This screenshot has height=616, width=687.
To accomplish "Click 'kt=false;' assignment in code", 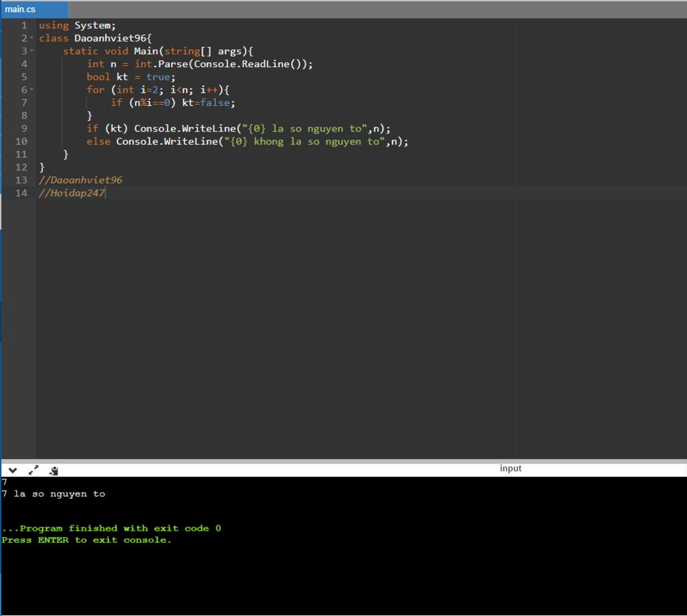I will (x=209, y=103).
